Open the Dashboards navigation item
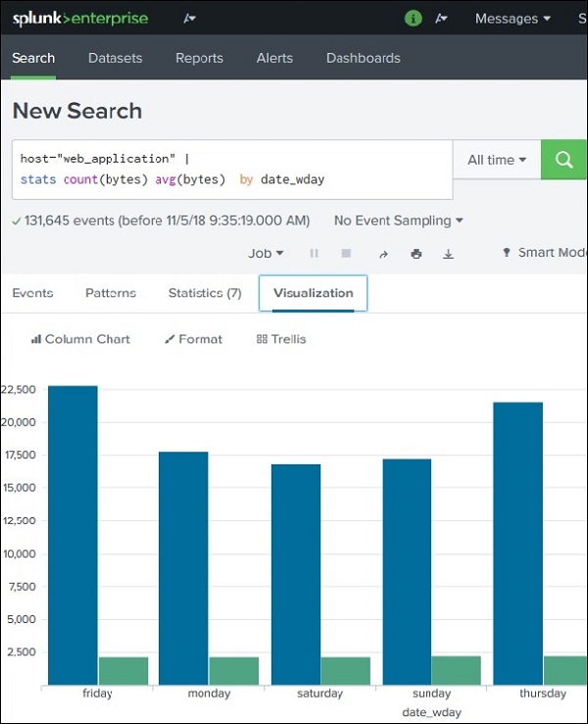The width and height of the screenshot is (588, 724). [363, 58]
